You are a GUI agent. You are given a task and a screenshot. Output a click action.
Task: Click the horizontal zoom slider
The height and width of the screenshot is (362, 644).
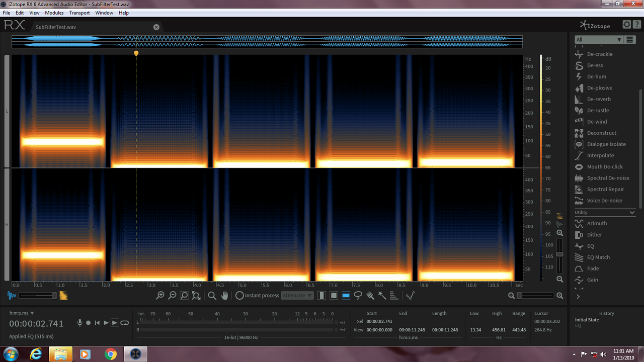(535, 296)
